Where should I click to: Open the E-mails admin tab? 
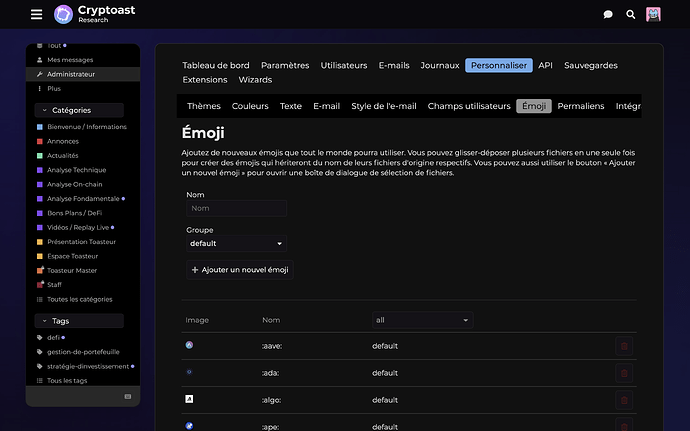(x=394, y=65)
